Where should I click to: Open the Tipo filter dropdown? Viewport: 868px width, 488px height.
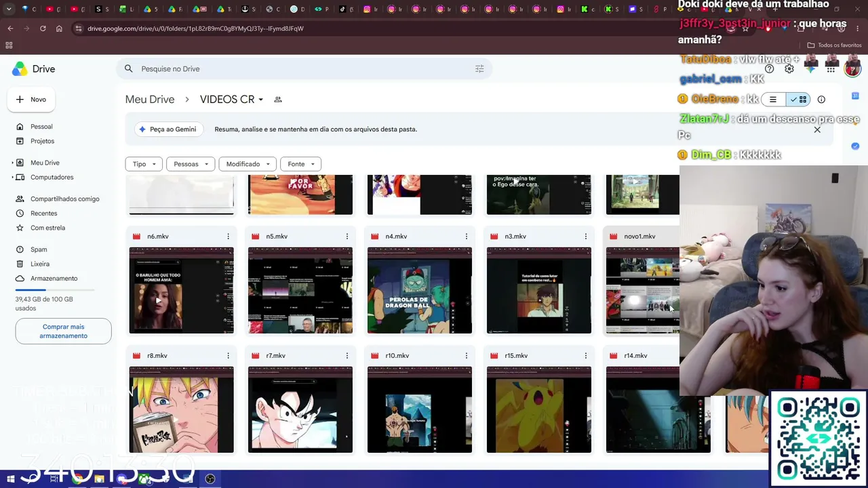144,164
